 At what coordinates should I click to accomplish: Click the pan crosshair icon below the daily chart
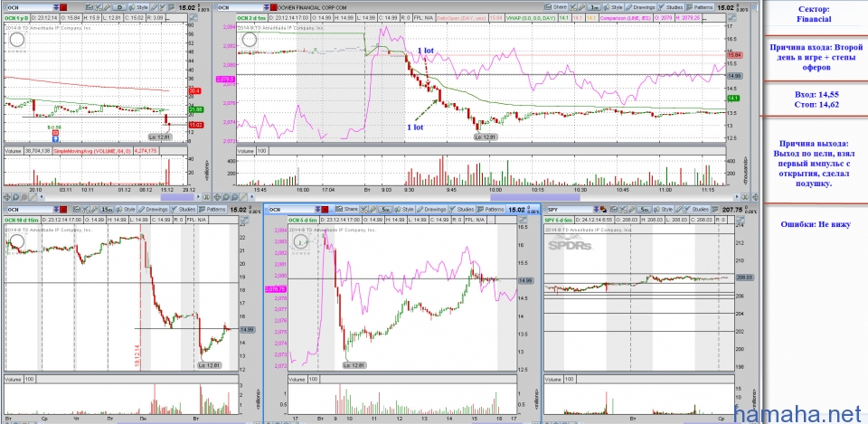(6, 197)
